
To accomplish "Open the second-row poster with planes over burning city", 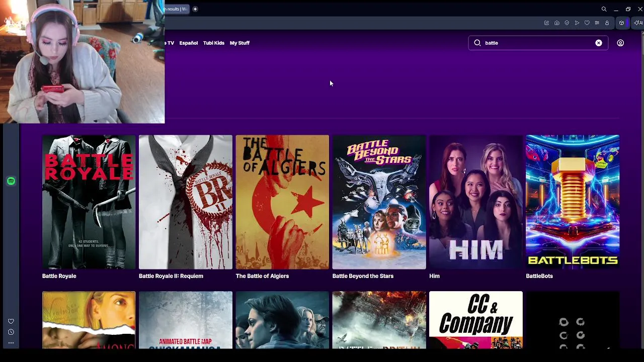I will coord(379,320).
